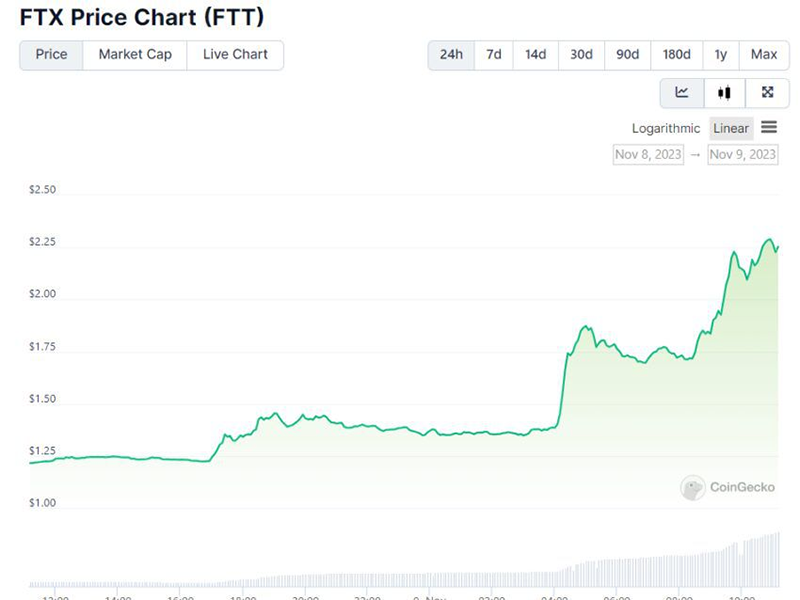Click the $1.25 axis label
Screen dimensions: 800x600
(x=42, y=451)
